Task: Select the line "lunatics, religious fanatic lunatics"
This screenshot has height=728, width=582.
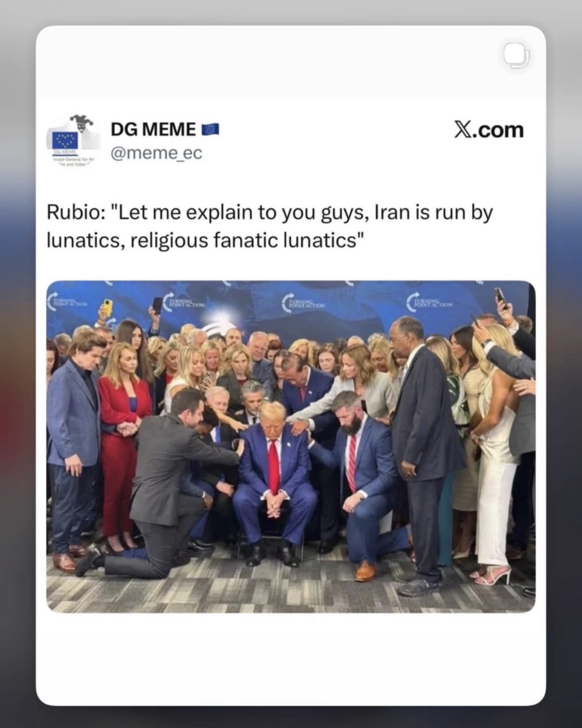Action: point(205,240)
